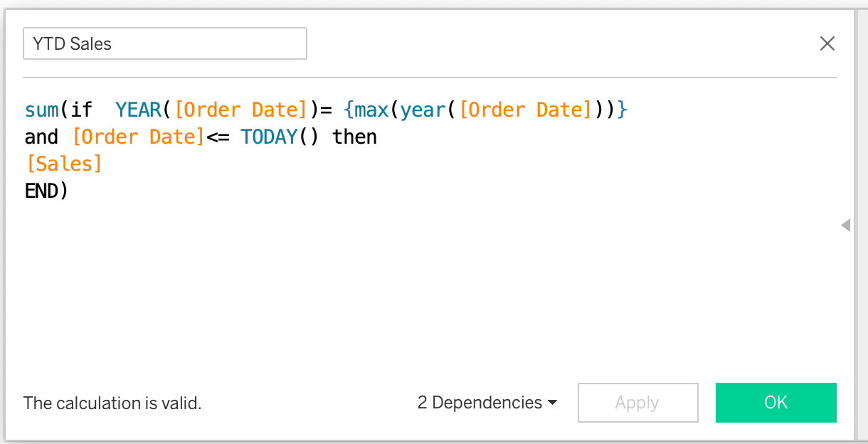Viewport: 868px width, 444px height.
Task: Click the sum keyword at formula start
Action: coord(41,110)
